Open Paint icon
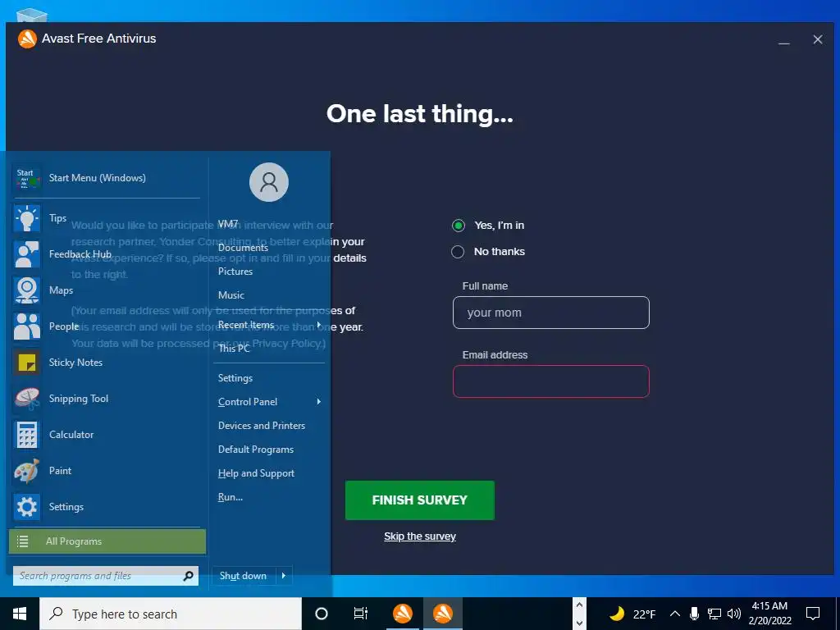 (26, 471)
